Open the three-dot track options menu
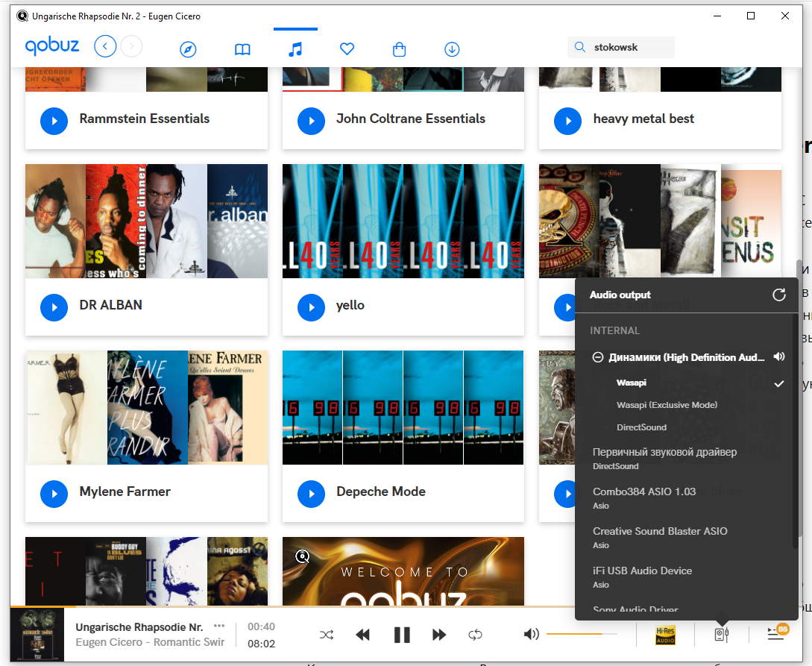The width and height of the screenshot is (812, 666). click(x=219, y=626)
